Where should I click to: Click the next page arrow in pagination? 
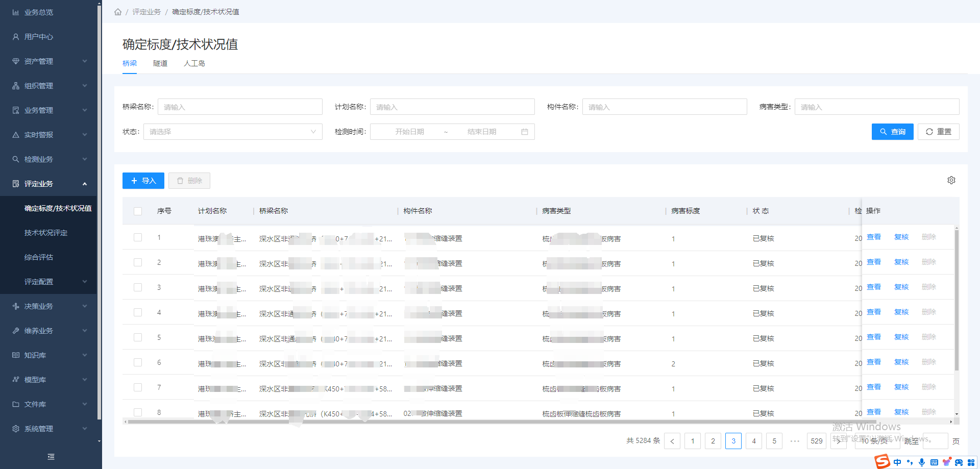pyautogui.click(x=838, y=441)
